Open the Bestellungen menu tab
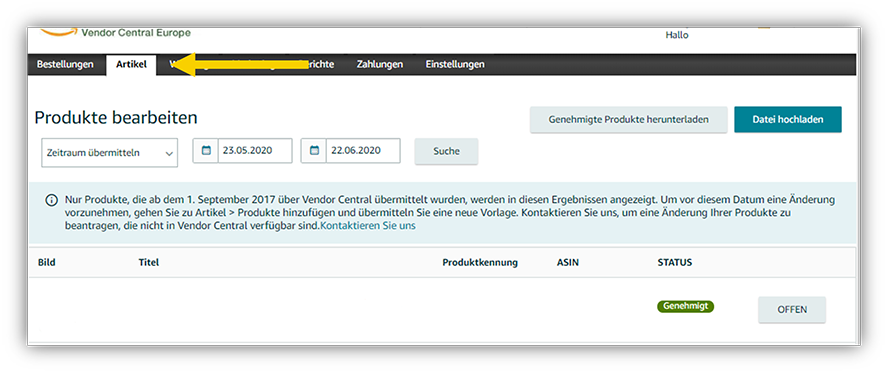This screenshot has width=888, height=373. (x=65, y=65)
